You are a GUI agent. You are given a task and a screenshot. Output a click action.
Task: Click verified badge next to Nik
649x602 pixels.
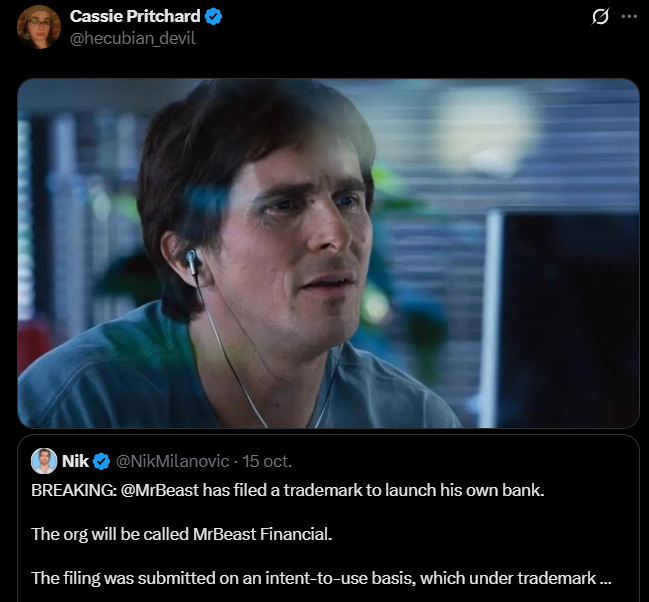coord(101,461)
